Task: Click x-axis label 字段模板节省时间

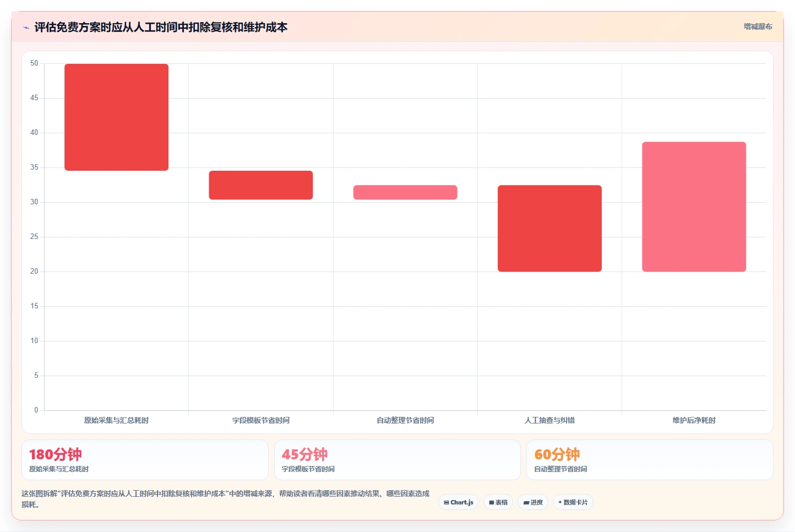Action: (261, 420)
